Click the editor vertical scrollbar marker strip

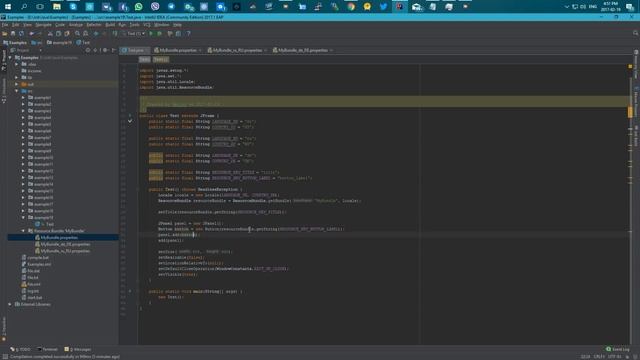click(x=630, y=204)
